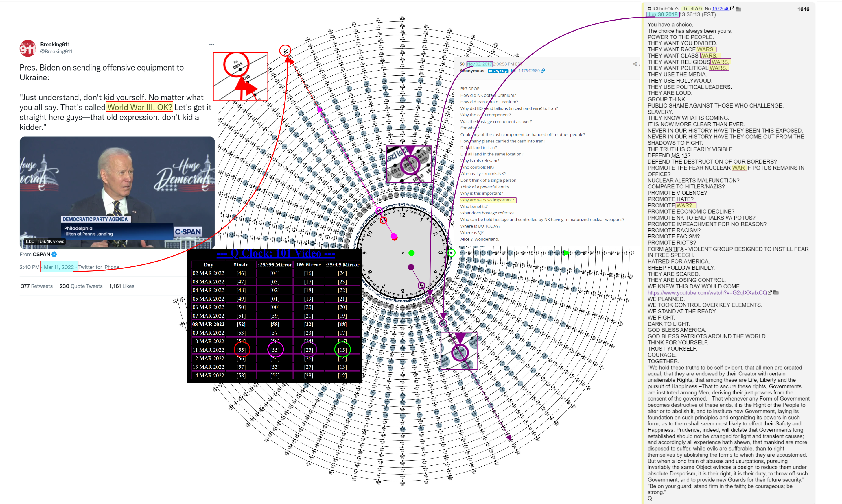Click the ID: zGyR4tyi badge

[498, 71]
